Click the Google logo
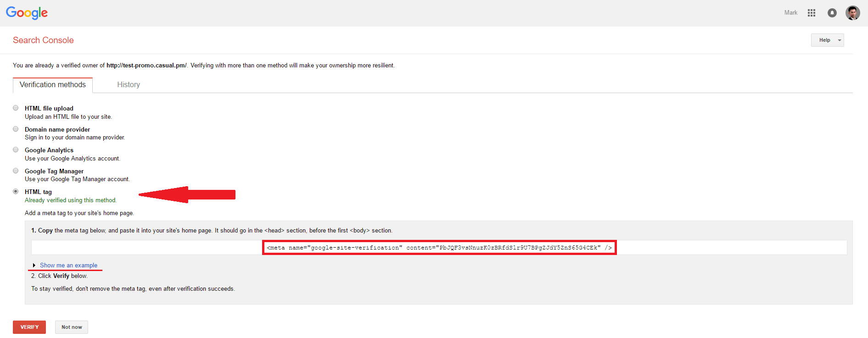 coord(27,13)
